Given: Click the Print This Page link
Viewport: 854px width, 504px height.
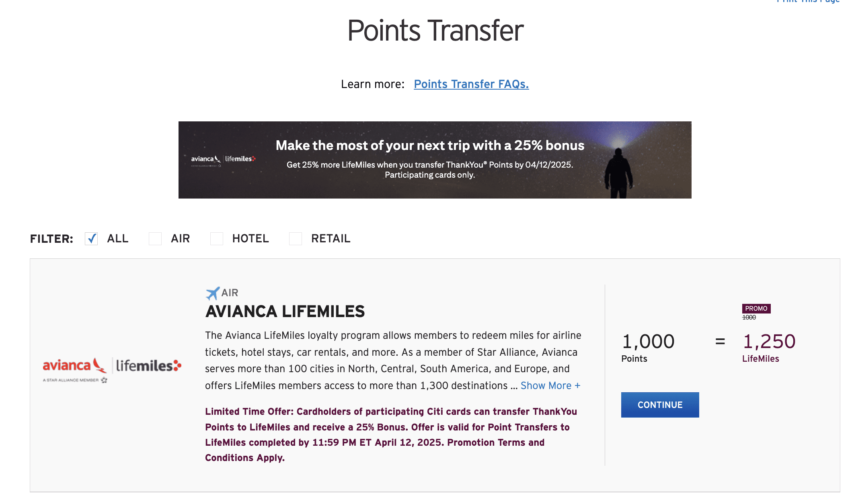Looking at the screenshot, I should tap(808, 2).
